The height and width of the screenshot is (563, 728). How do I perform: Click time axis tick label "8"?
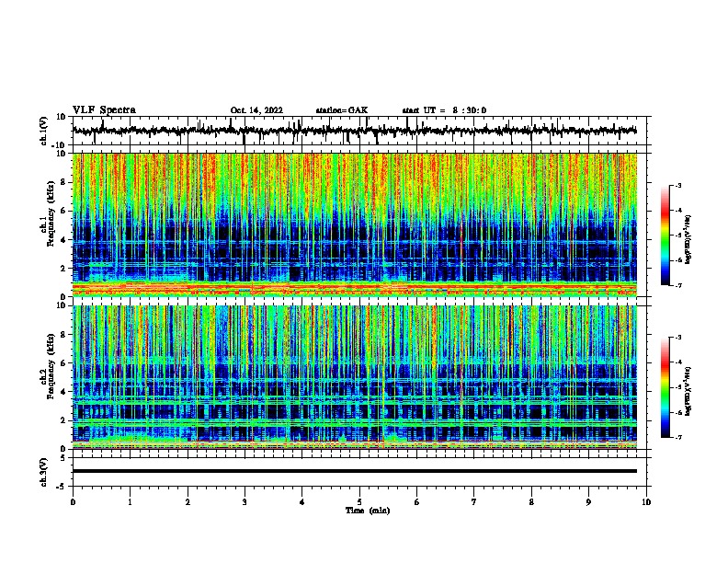(531, 502)
